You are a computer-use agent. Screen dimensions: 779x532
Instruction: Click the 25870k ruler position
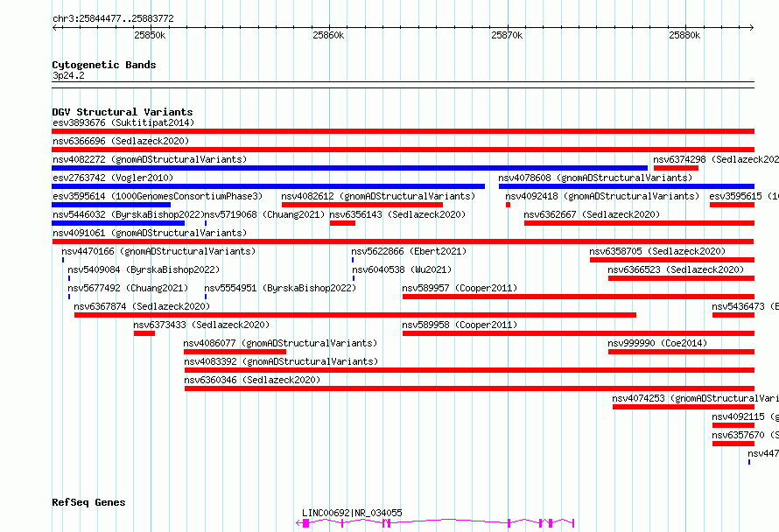coord(507,35)
